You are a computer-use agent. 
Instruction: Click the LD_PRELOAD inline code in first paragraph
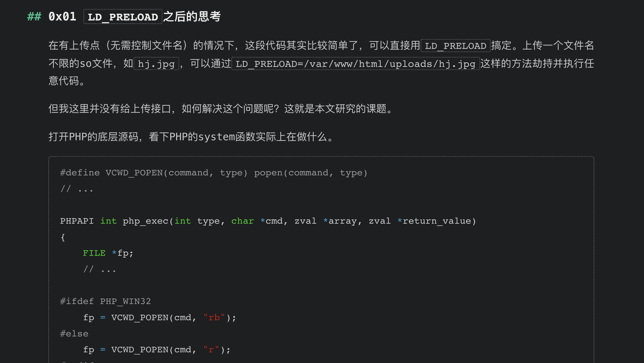(x=455, y=46)
